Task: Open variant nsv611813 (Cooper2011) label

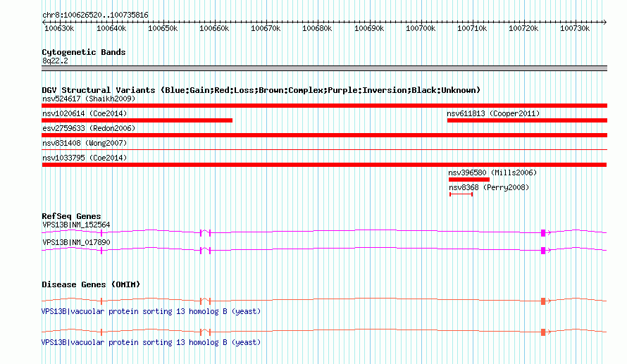Action: click(x=493, y=113)
